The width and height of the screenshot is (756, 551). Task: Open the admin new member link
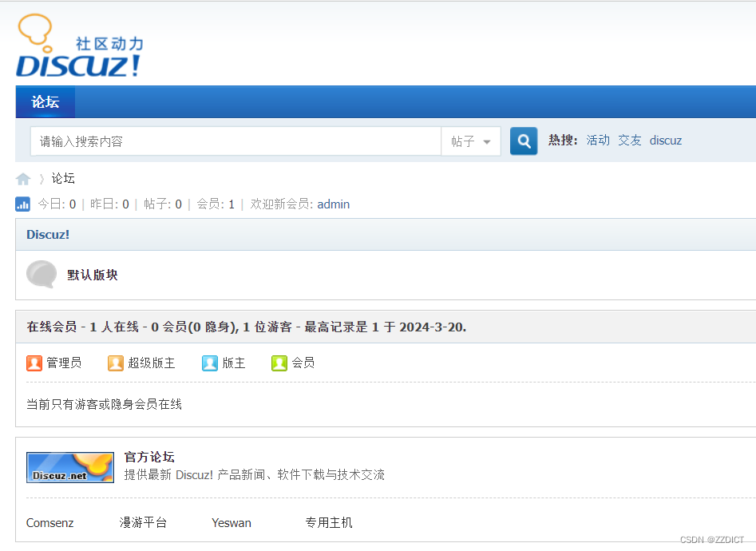click(333, 204)
